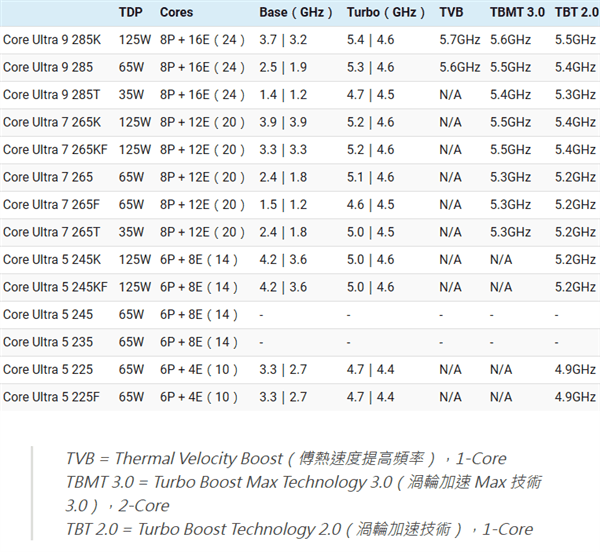Click the TBMT 3.0 = Turbo Boost Max footnote line
This screenshot has width=600, height=552.
point(303,494)
